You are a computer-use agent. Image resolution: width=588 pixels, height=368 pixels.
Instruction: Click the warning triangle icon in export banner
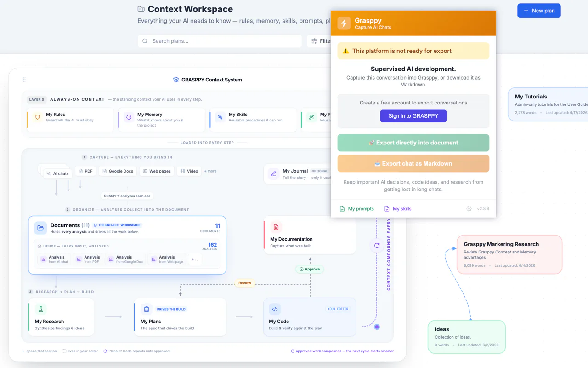click(x=346, y=51)
